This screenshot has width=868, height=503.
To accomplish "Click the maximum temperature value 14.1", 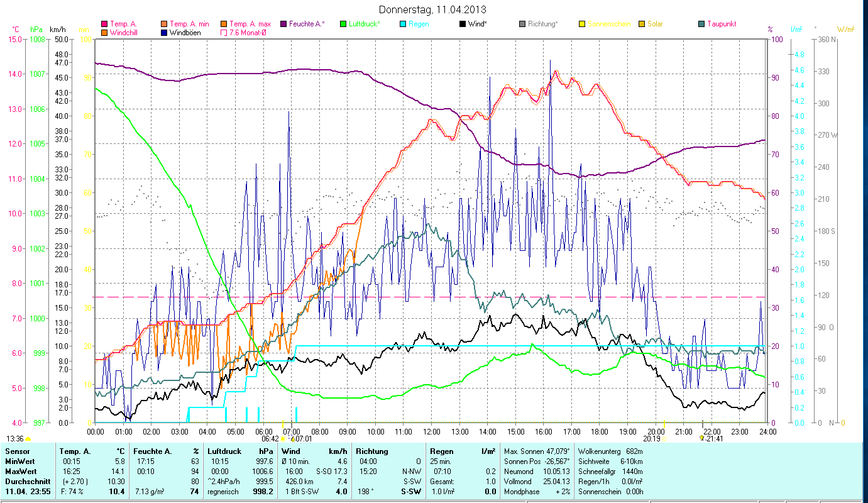I will (118, 471).
